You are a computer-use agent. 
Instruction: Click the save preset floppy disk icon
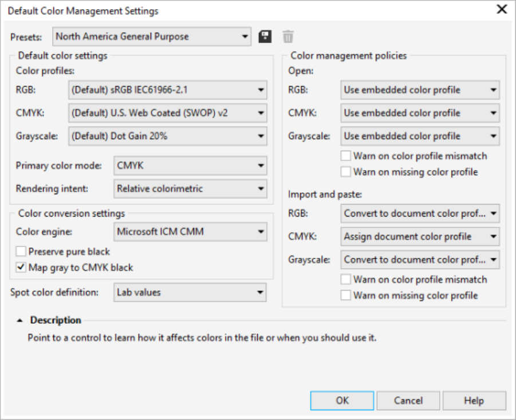[x=265, y=37]
